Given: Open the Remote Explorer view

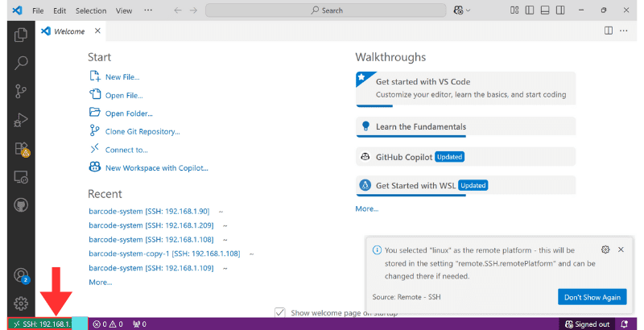Looking at the screenshot, I should (x=22, y=177).
